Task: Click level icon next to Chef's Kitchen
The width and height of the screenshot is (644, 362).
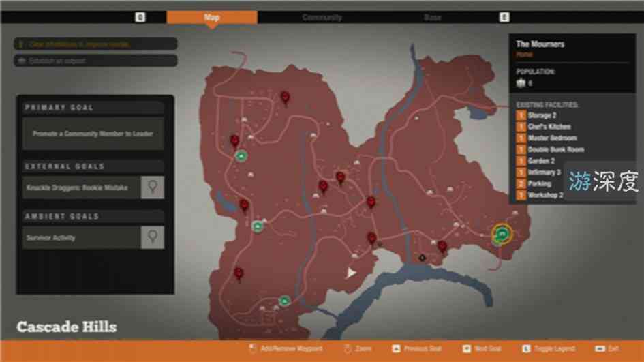Action: click(x=521, y=127)
